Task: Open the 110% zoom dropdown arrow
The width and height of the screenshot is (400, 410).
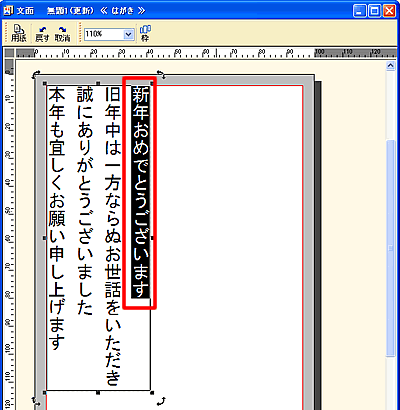Action: click(128, 34)
